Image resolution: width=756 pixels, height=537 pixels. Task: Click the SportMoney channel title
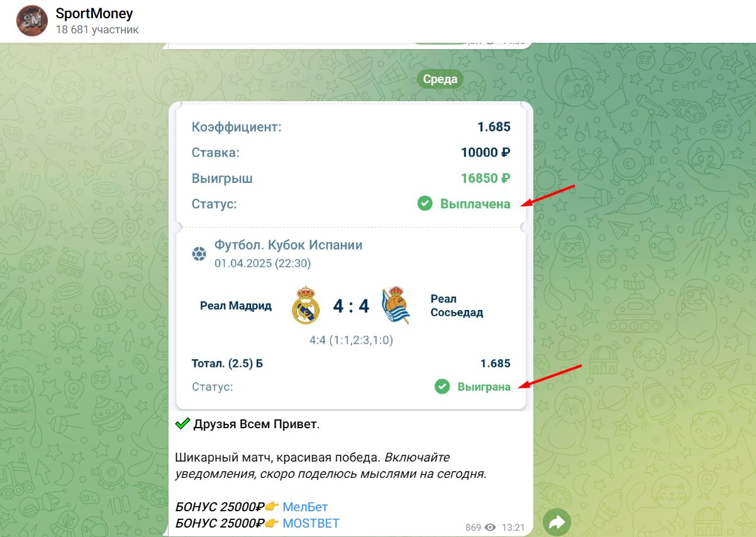[x=94, y=13]
